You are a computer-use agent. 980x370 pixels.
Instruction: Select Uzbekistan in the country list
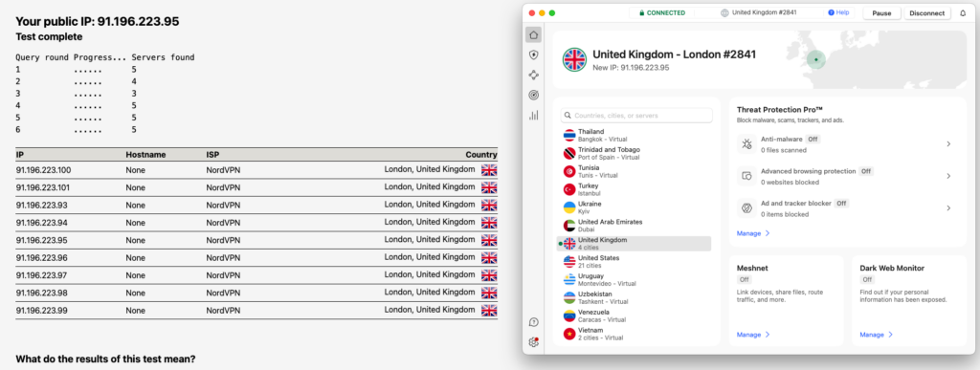(634, 297)
